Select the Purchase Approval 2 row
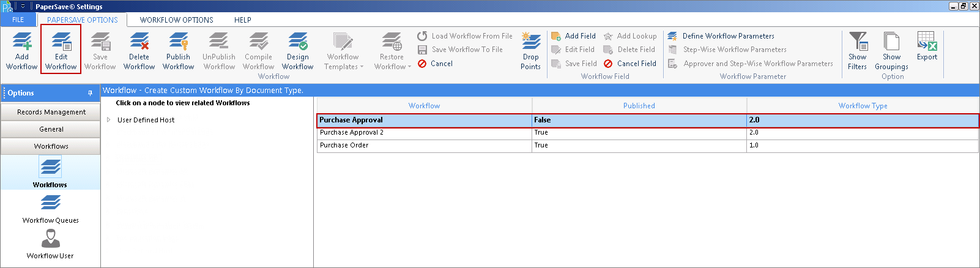980x268 pixels. pos(647,133)
